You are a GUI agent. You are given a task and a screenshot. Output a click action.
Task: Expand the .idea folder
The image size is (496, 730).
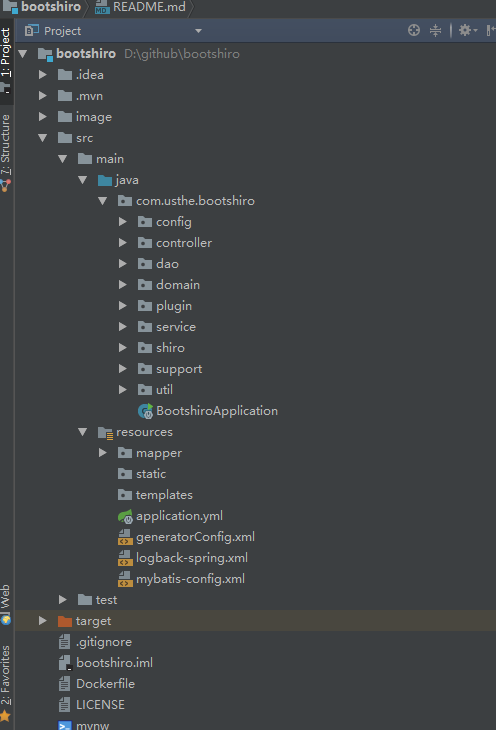(42, 74)
